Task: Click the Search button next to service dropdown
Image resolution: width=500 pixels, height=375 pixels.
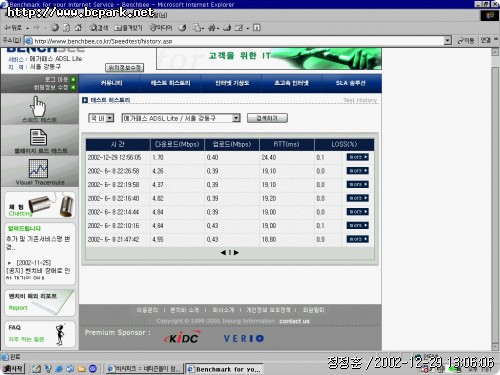Action: coord(267,118)
